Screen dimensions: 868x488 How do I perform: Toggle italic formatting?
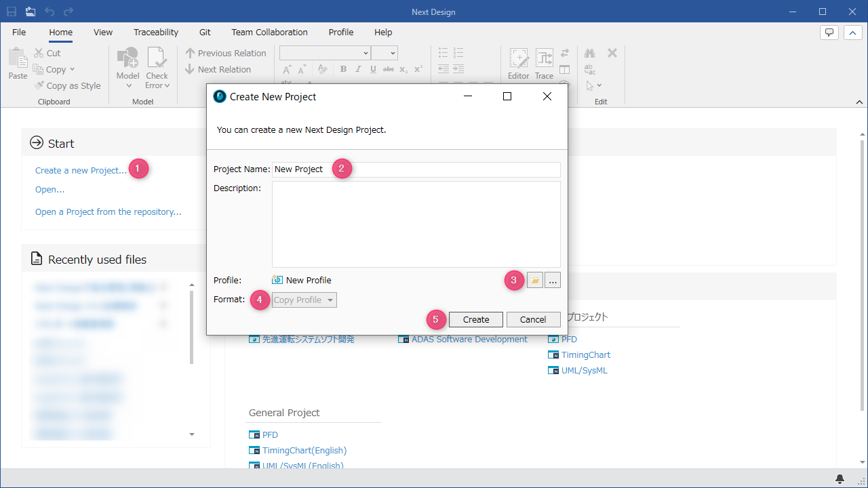pos(358,69)
